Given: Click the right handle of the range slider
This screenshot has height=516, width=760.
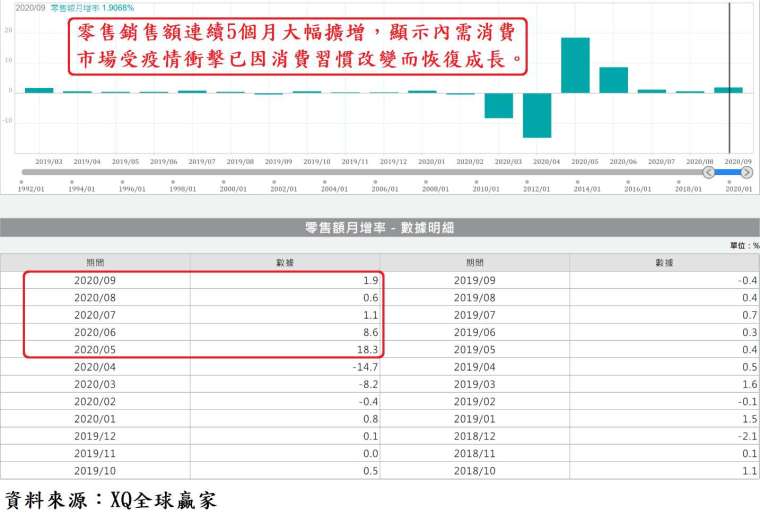Looking at the screenshot, I should [747, 172].
